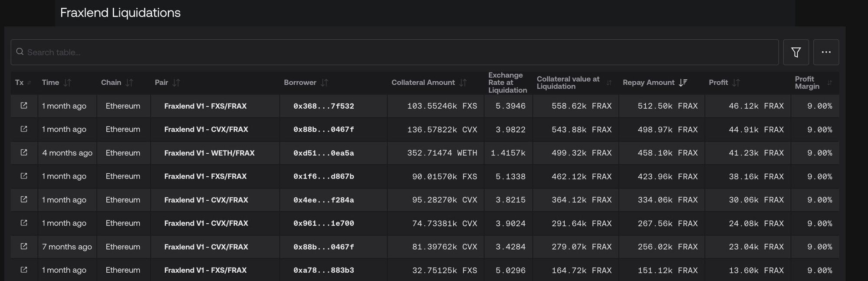
Task: Open the table filter funnel icon
Action: (x=796, y=52)
